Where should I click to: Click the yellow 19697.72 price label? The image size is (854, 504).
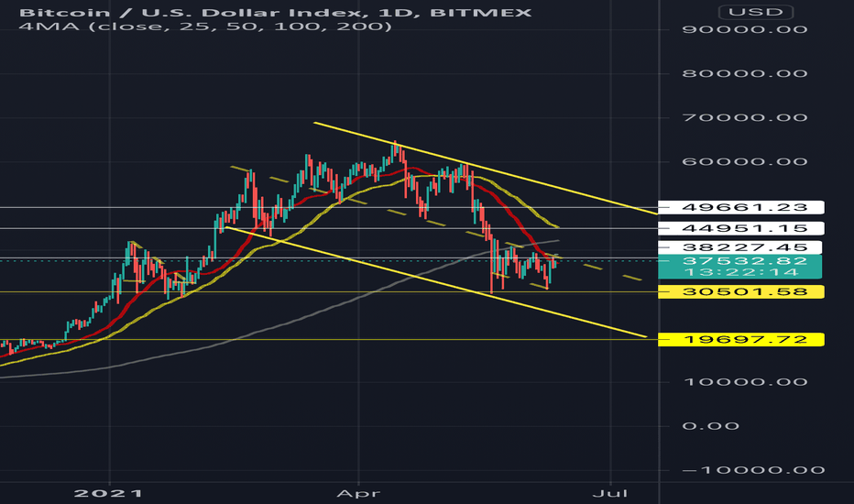coord(741,340)
